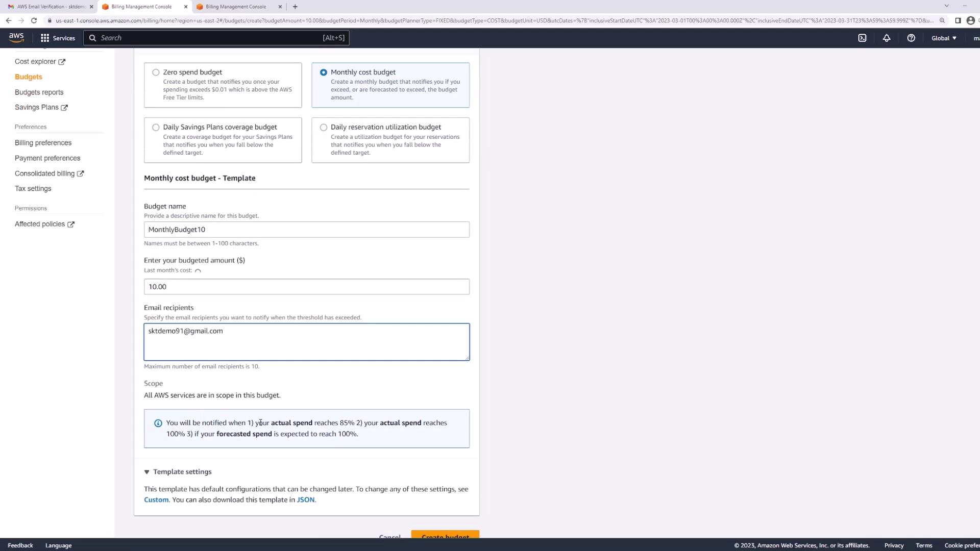This screenshot has height=551, width=980.
Task: Click the Budget name text field
Action: [x=306, y=230]
